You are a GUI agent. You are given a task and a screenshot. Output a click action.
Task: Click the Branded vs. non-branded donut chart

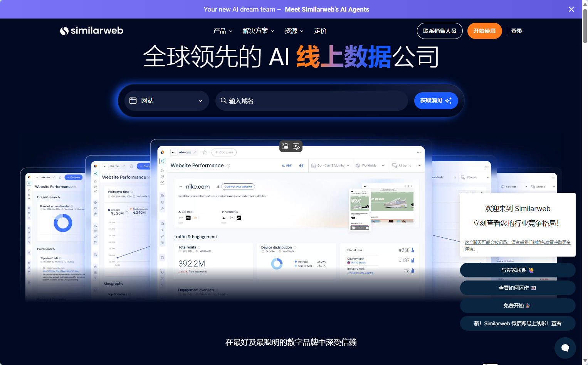(63, 223)
